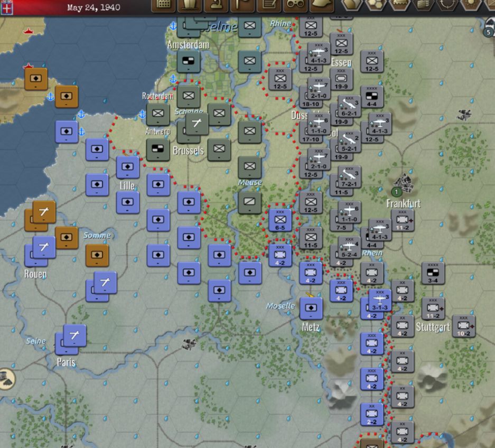Toggle the tank units hexagon button

399,5
